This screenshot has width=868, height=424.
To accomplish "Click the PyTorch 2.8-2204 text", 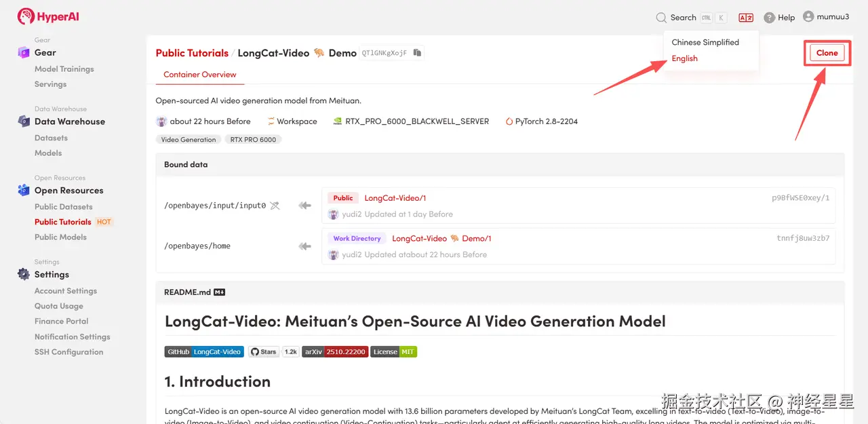I will [x=547, y=121].
